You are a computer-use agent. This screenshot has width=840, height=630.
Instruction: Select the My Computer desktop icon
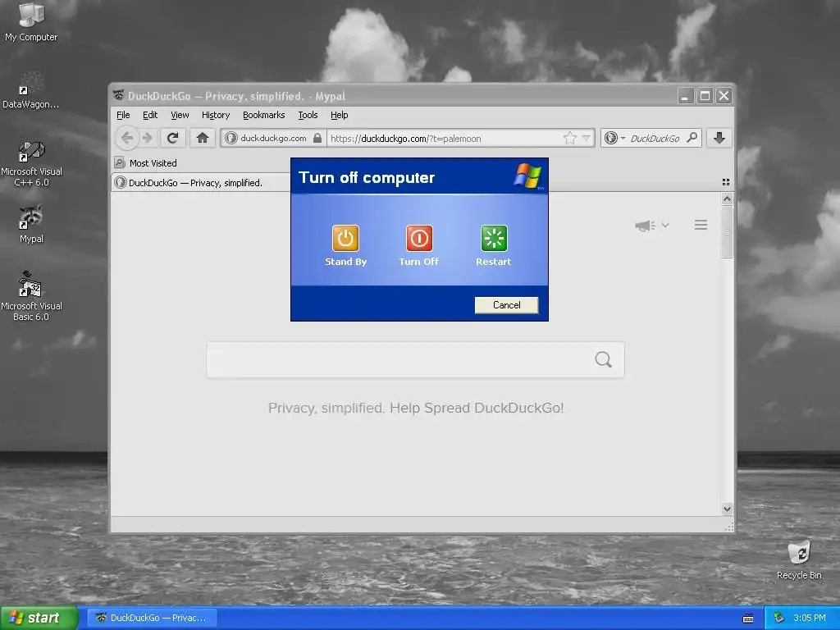point(31,22)
